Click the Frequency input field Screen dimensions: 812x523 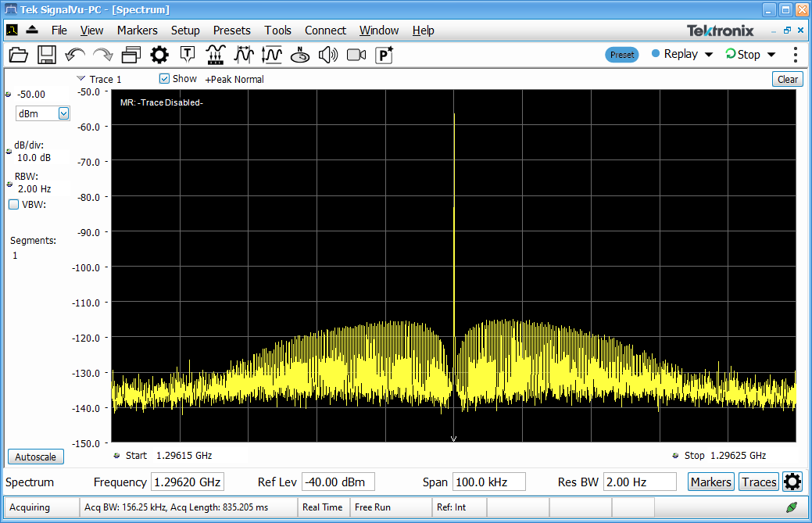point(188,482)
